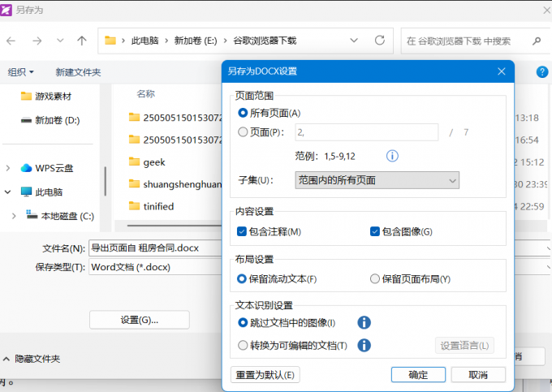This screenshot has height=392, width=552.
Task: Click the 名称 column header
Action: (146, 94)
